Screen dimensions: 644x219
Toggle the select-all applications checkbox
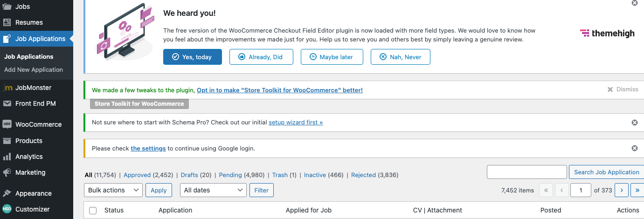pos(93,211)
